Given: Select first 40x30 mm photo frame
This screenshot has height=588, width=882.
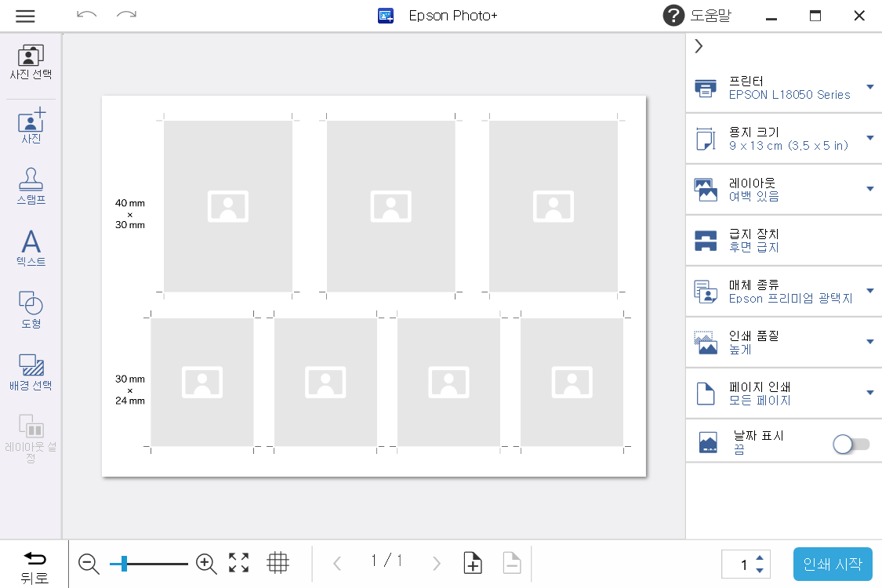Looking at the screenshot, I should [x=228, y=206].
